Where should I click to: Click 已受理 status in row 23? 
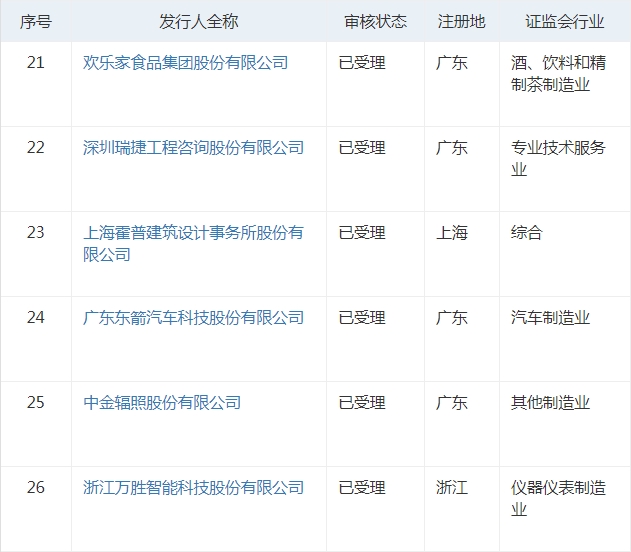coord(362,233)
